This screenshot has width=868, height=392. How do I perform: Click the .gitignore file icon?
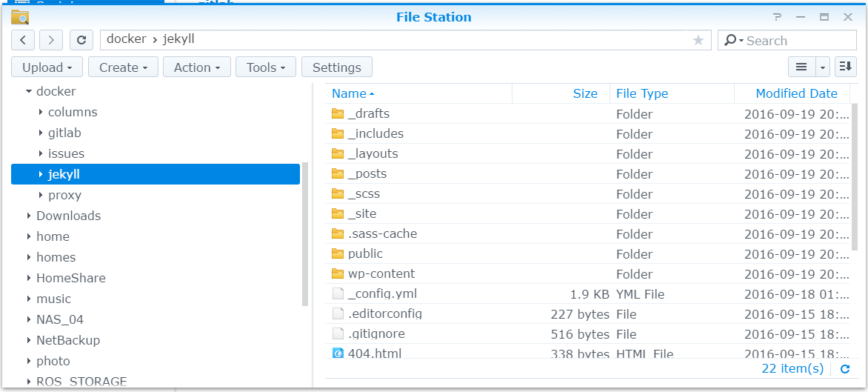338,334
